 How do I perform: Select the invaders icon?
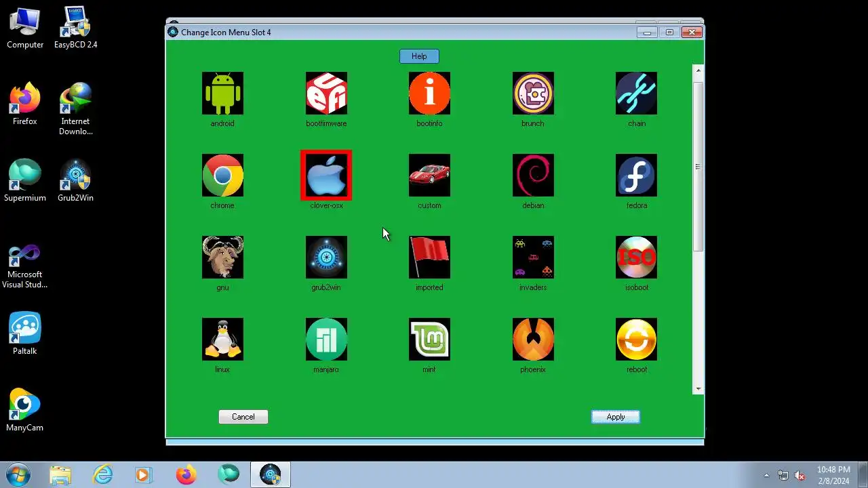click(533, 258)
